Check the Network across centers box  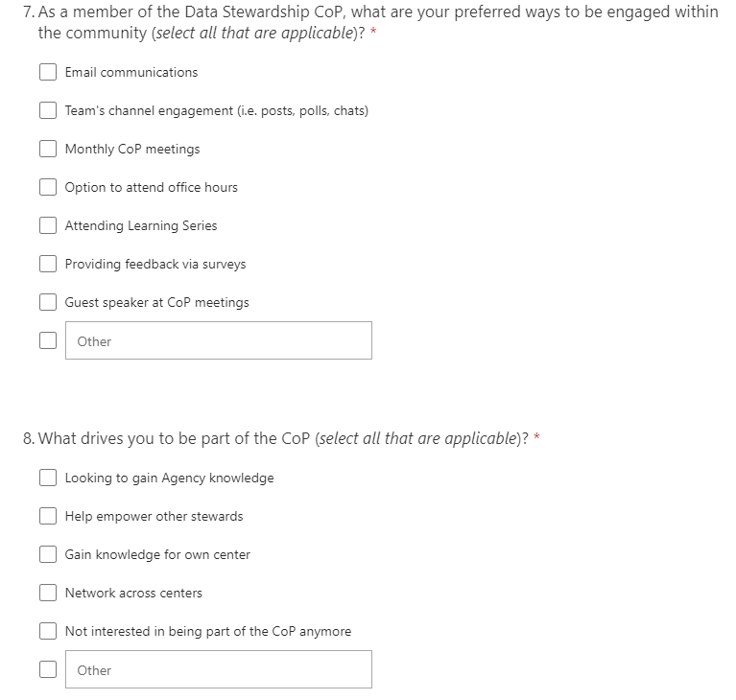tap(48, 594)
